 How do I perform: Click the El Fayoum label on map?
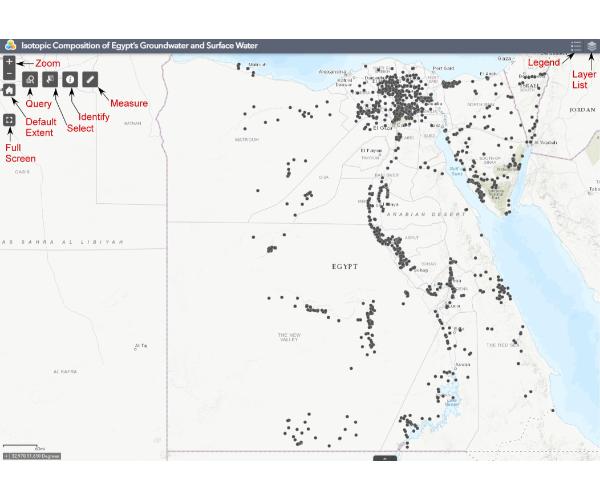coord(371,151)
